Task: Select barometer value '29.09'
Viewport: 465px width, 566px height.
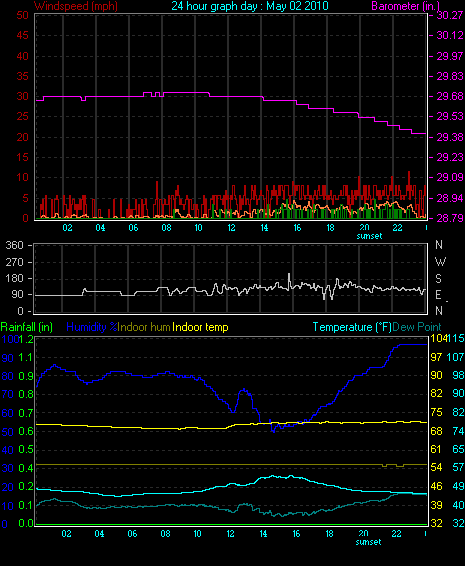Action: 450,178
